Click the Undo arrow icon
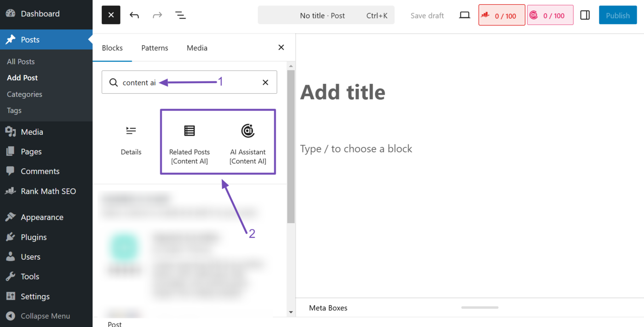The height and width of the screenshot is (327, 644). click(134, 15)
